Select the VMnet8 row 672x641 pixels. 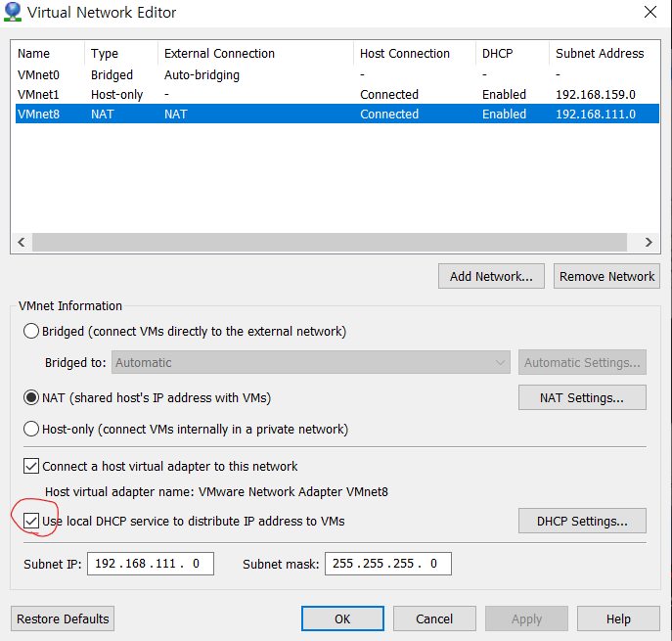click(337, 114)
